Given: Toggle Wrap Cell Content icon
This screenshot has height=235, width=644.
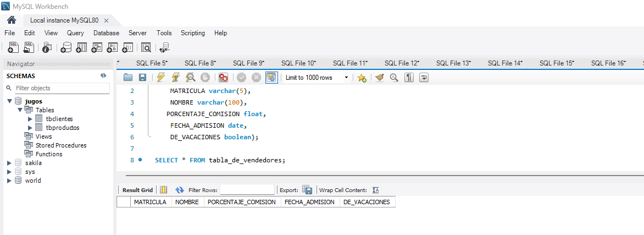Looking at the screenshot, I should pyautogui.click(x=375, y=190).
